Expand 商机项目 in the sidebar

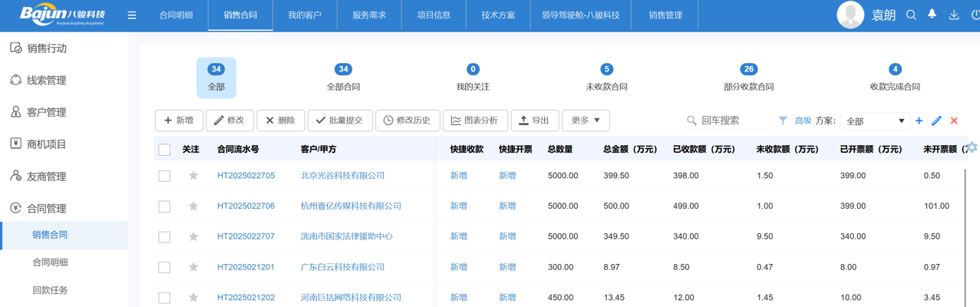coord(47,144)
